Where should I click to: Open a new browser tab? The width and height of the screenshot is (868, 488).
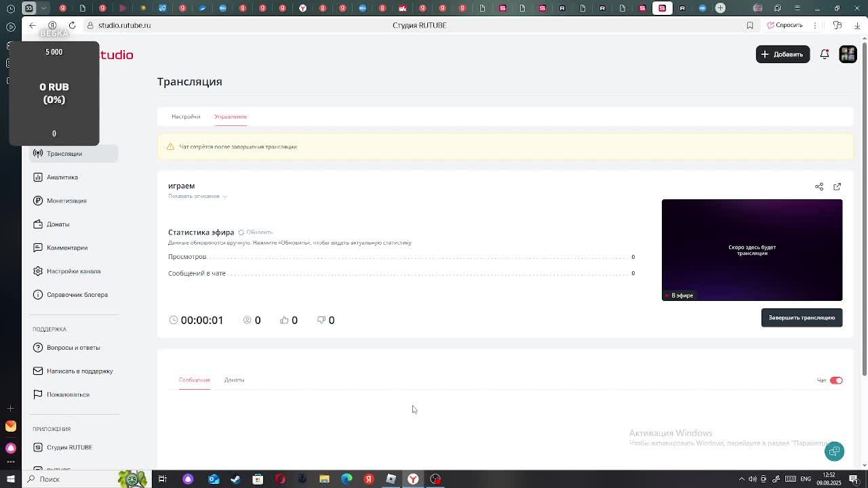coord(720,8)
